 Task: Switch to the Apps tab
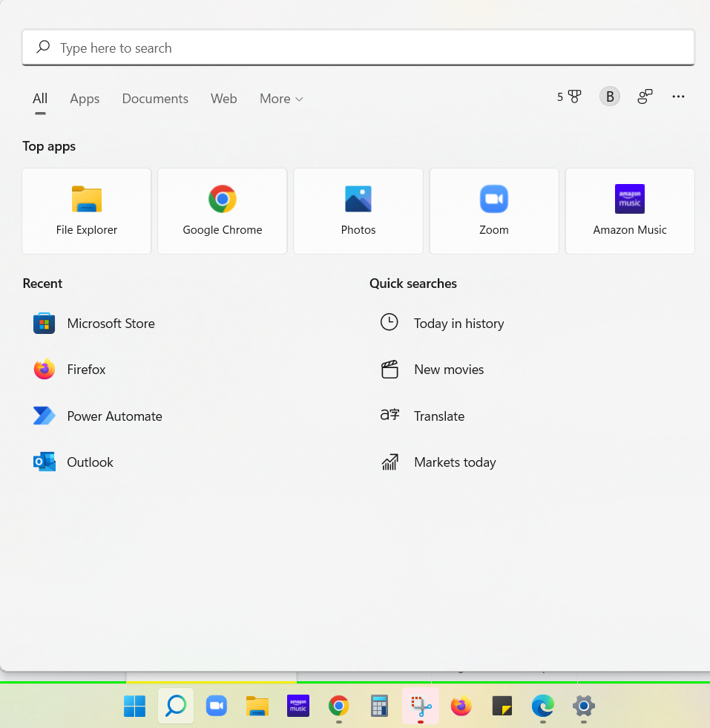[85, 98]
